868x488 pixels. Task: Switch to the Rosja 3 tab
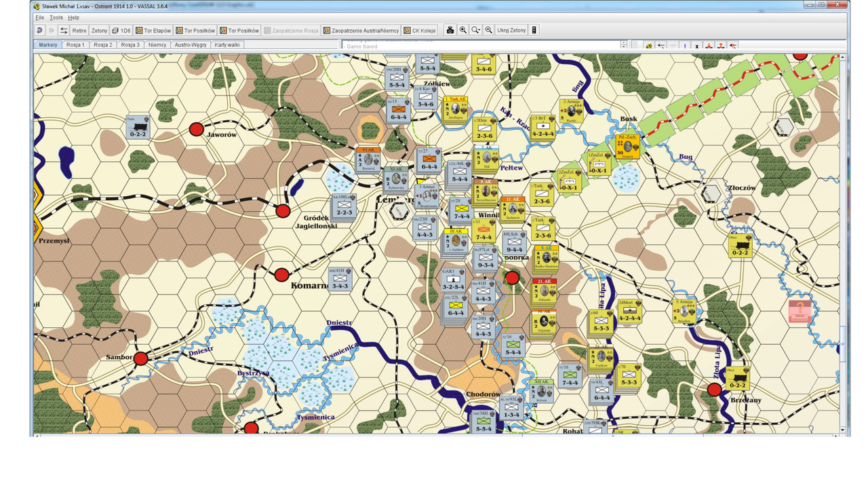(130, 45)
